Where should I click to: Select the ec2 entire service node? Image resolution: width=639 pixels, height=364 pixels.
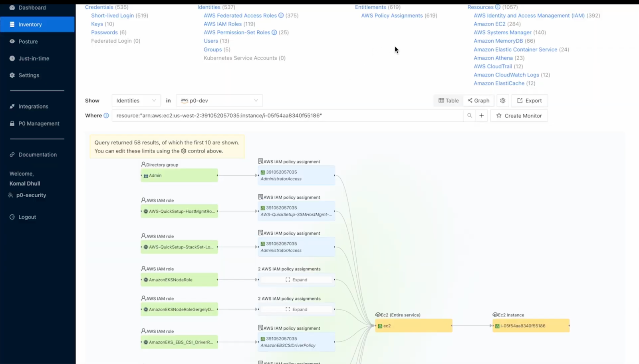(x=414, y=326)
